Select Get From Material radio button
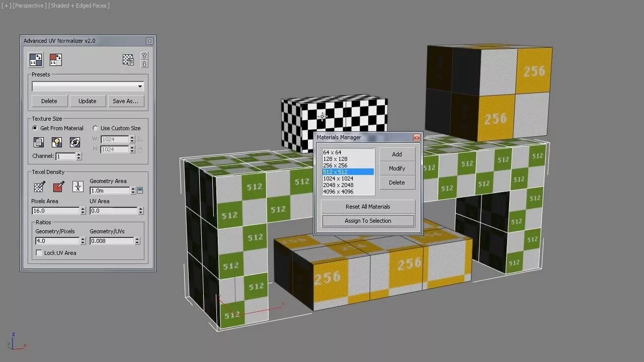 (35, 128)
